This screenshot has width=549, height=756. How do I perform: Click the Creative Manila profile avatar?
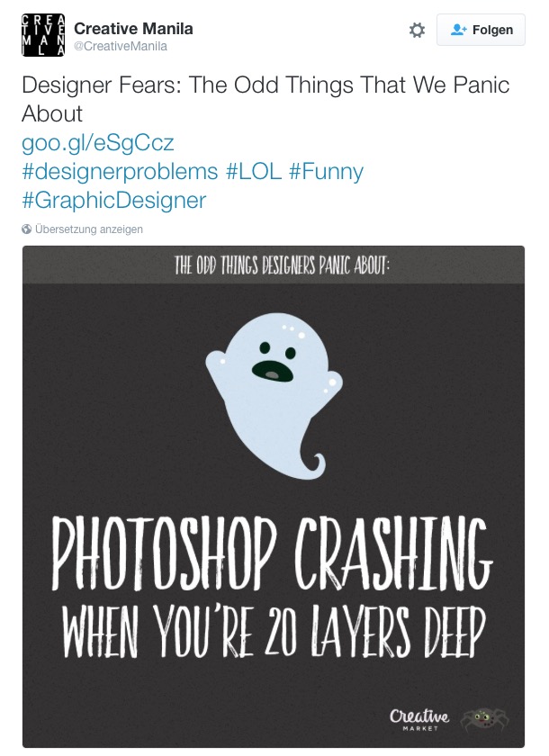[43, 36]
